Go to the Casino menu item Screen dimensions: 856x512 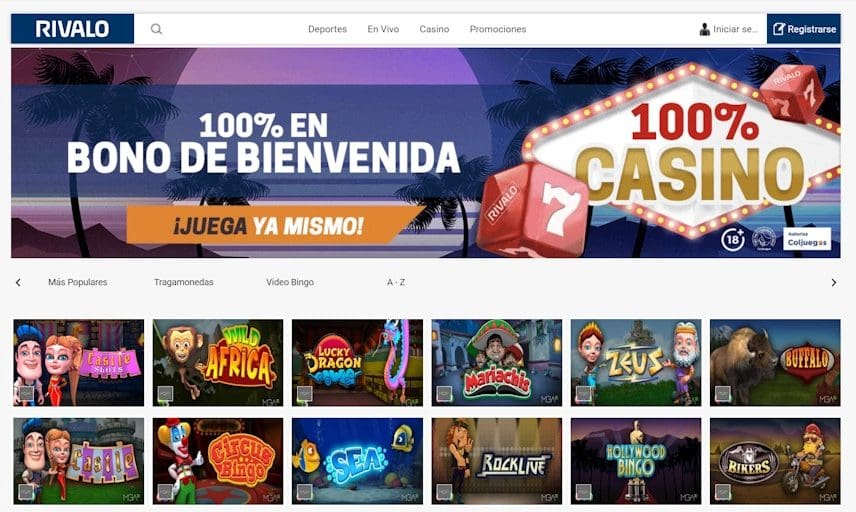pos(434,29)
